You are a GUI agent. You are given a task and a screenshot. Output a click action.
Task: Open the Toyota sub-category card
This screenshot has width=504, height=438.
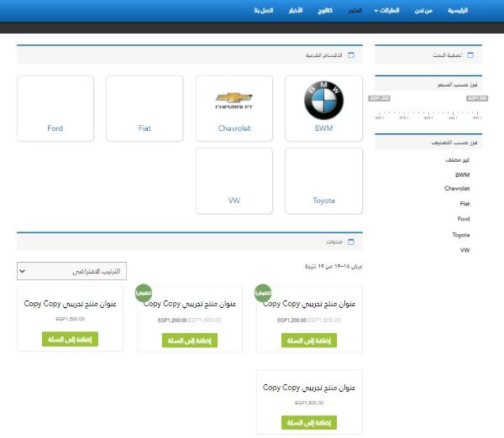[x=323, y=180]
